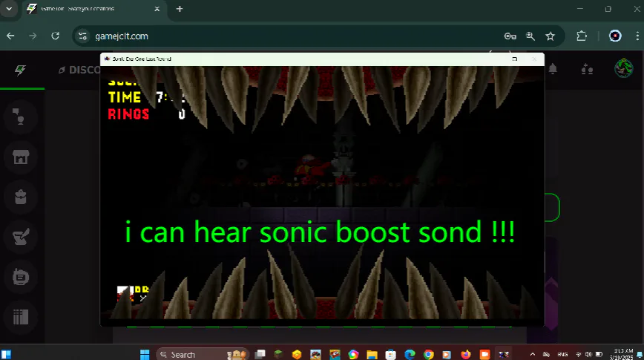Open the Game Jolt lightning logo home
This screenshot has height=360, width=644.
pos(20,70)
